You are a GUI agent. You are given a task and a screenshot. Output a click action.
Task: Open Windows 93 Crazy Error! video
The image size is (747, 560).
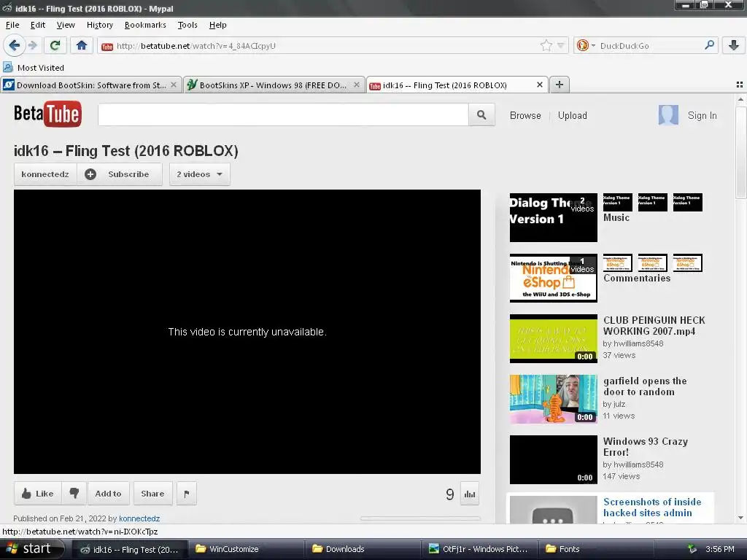pos(645,447)
